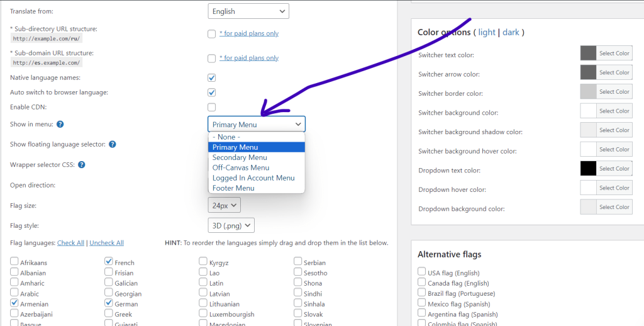Choose None in menu list
This screenshot has height=326, width=644.
pos(257,137)
